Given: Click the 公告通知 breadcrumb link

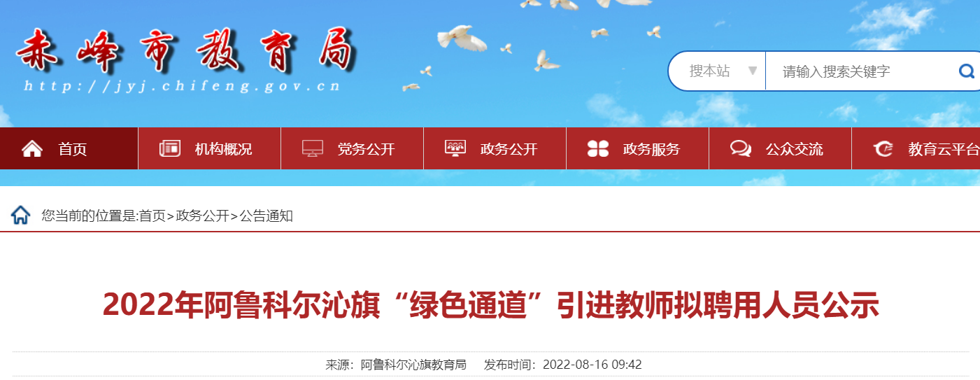Looking at the screenshot, I should point(267,216).
